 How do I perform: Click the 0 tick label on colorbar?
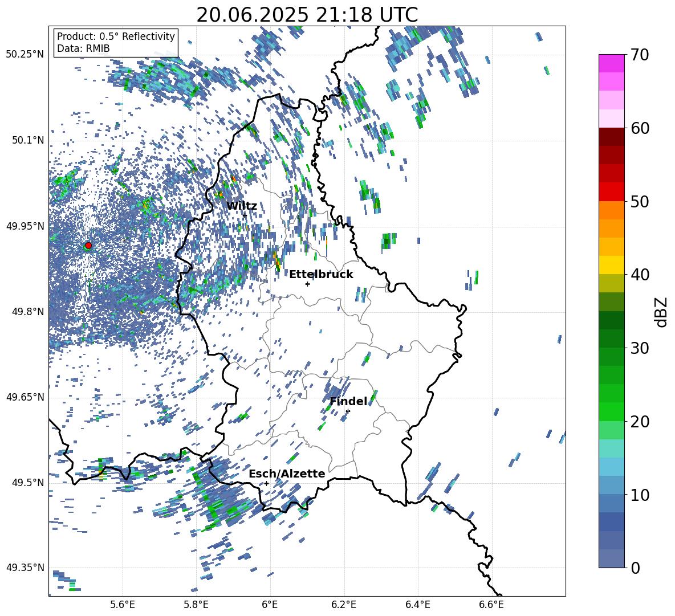(635, 568)
